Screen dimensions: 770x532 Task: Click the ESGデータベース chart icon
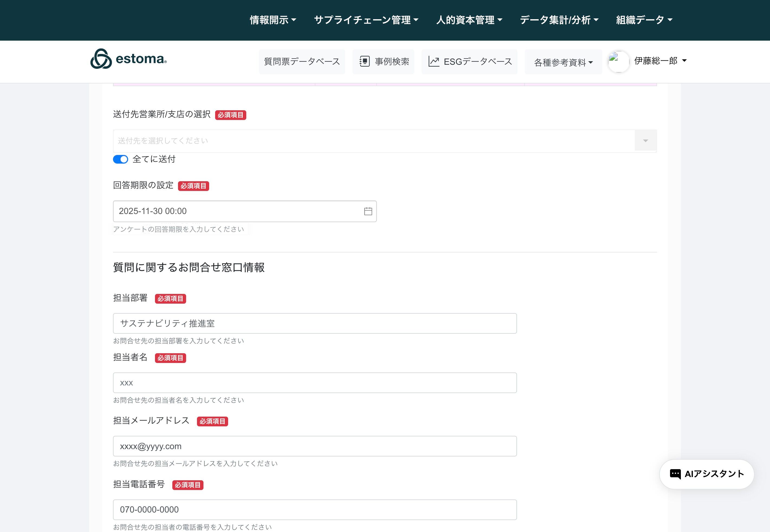coord(433,62)
